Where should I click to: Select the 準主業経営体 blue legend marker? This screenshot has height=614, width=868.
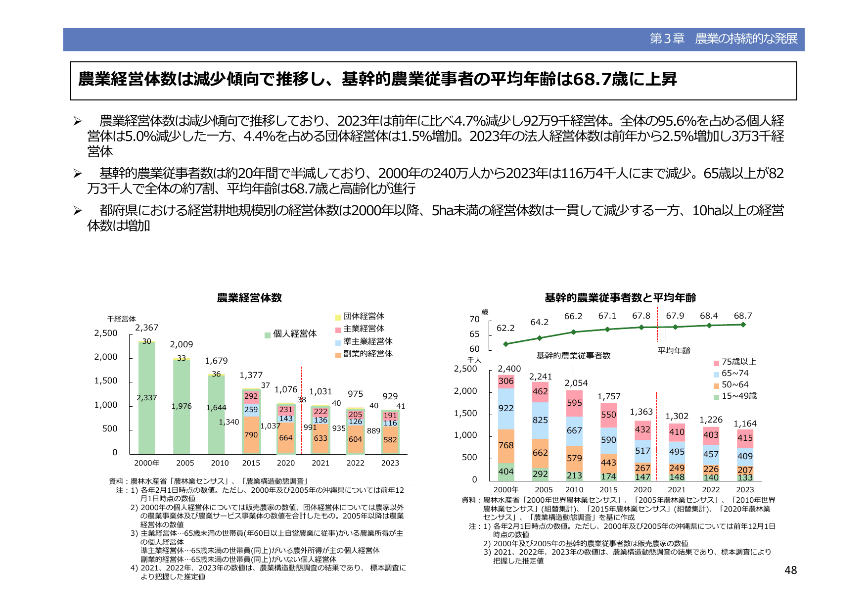click(339, 342)
